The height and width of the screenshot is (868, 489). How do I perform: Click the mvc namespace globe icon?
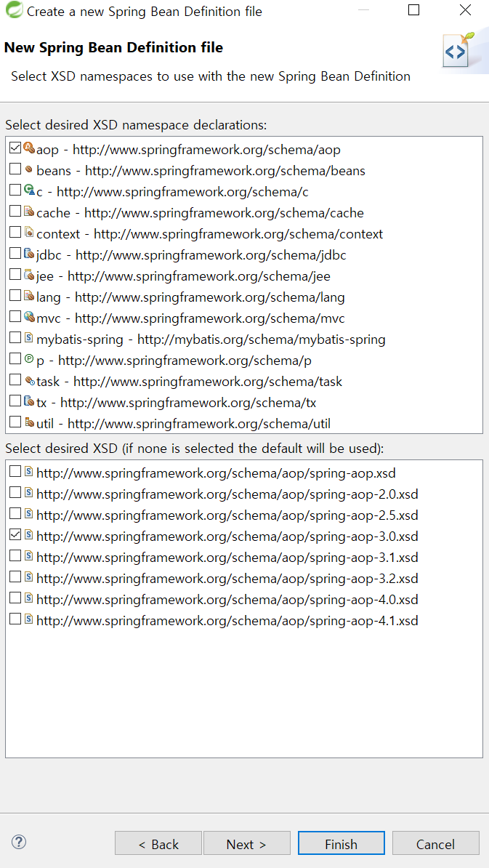point(29,317)
